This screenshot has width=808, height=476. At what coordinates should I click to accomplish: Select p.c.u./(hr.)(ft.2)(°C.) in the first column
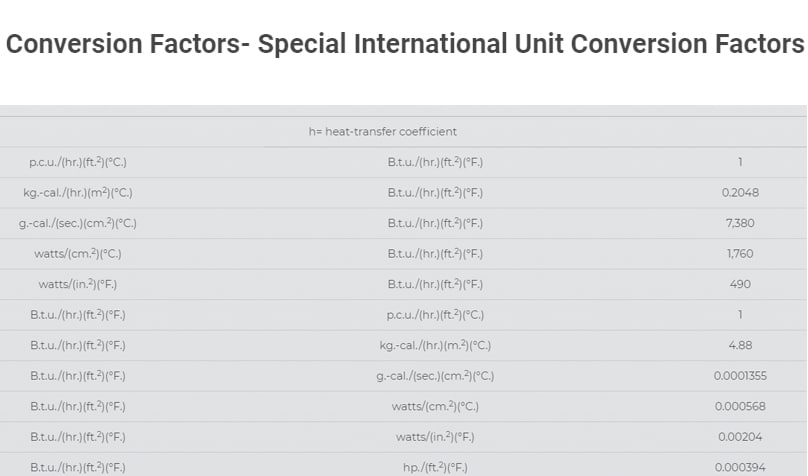78,162
